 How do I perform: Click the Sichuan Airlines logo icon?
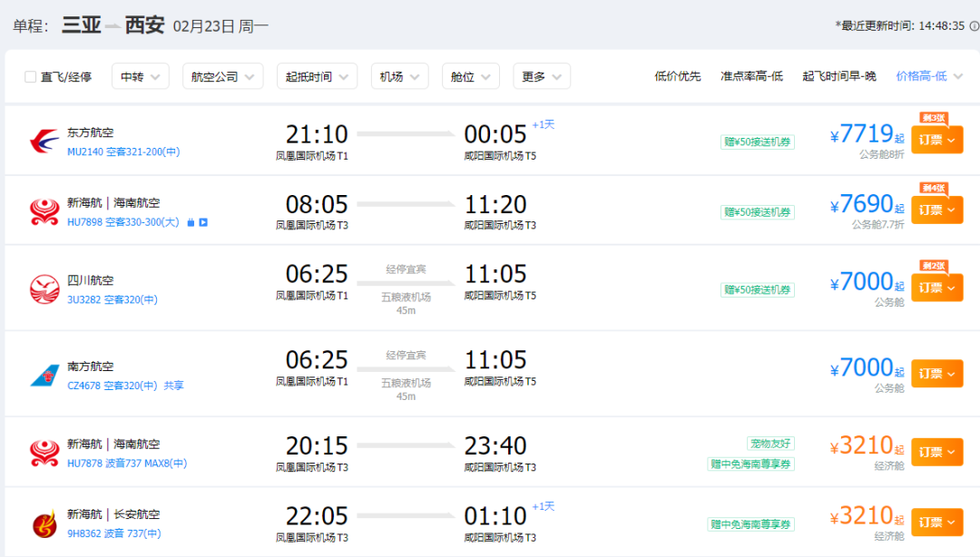pyautogui.click(x=44, y=288)
